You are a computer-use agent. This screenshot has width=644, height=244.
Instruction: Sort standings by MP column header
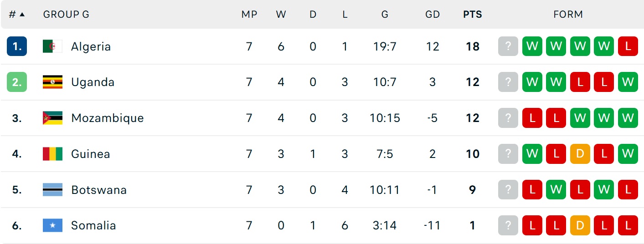point(249,15)
